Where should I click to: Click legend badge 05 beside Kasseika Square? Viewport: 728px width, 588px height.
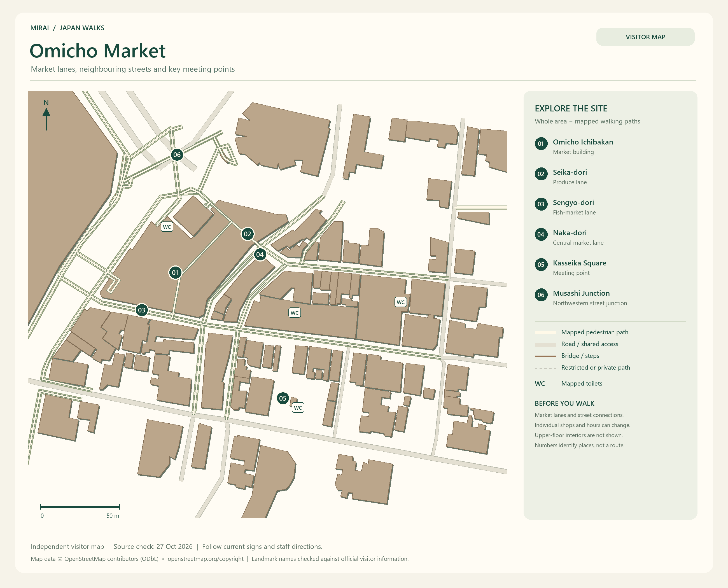tap(541, 265)
